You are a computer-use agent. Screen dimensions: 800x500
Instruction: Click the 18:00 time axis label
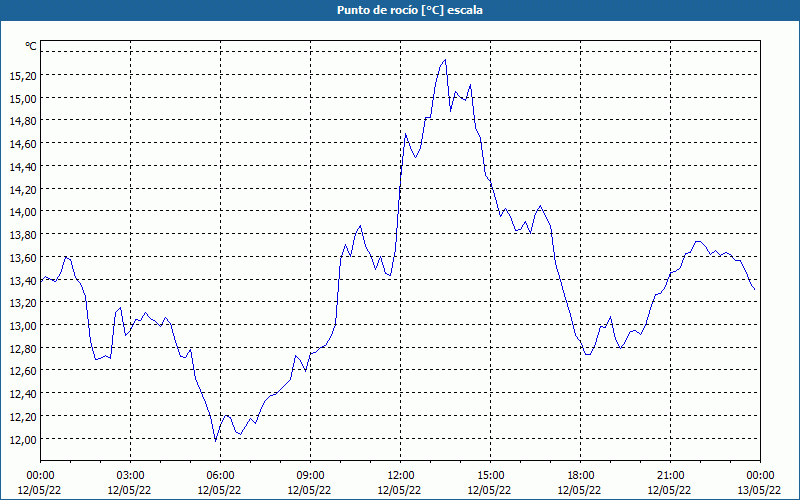tap(580, 476)
